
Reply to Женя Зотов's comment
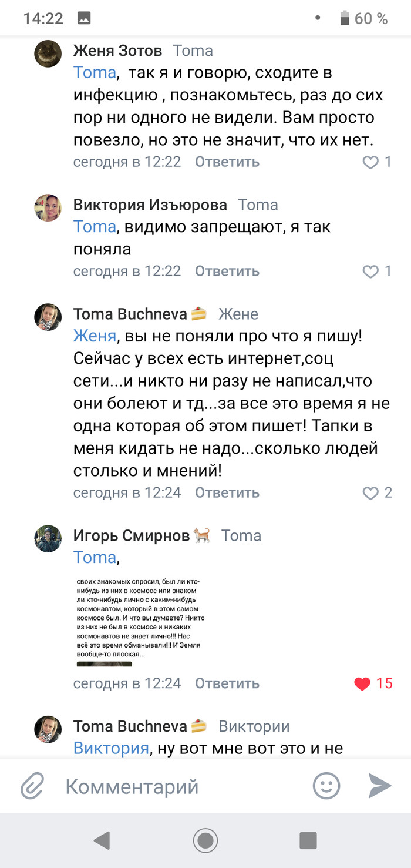(227, 162)
